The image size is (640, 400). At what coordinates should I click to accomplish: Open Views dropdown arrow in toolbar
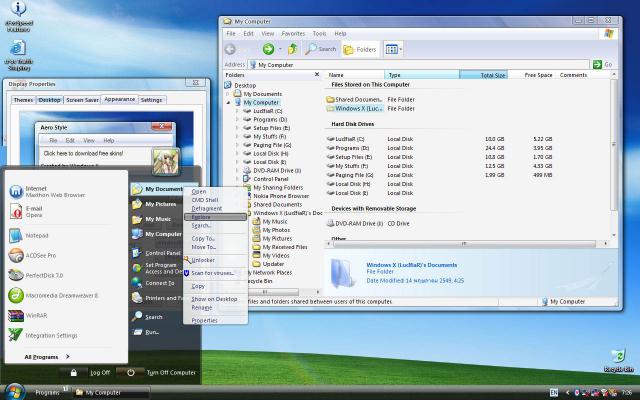(401, 49)
